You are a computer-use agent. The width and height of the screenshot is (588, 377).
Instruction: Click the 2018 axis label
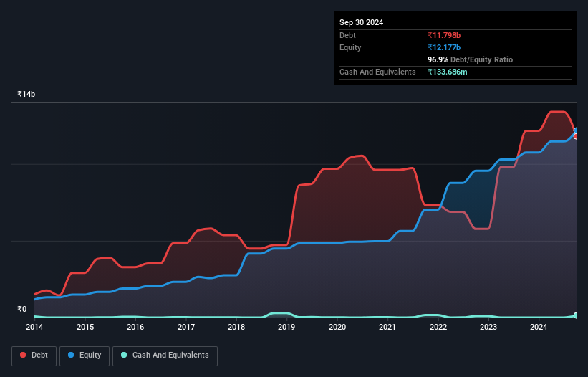236,327
